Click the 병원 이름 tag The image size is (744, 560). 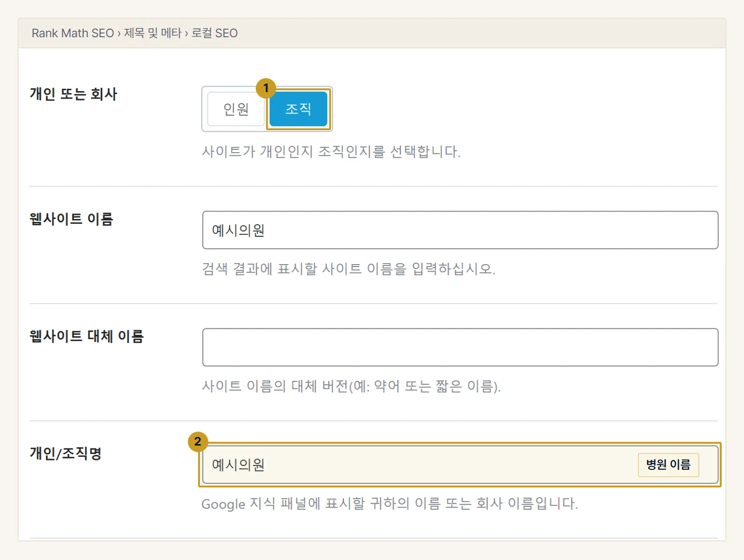668,465
